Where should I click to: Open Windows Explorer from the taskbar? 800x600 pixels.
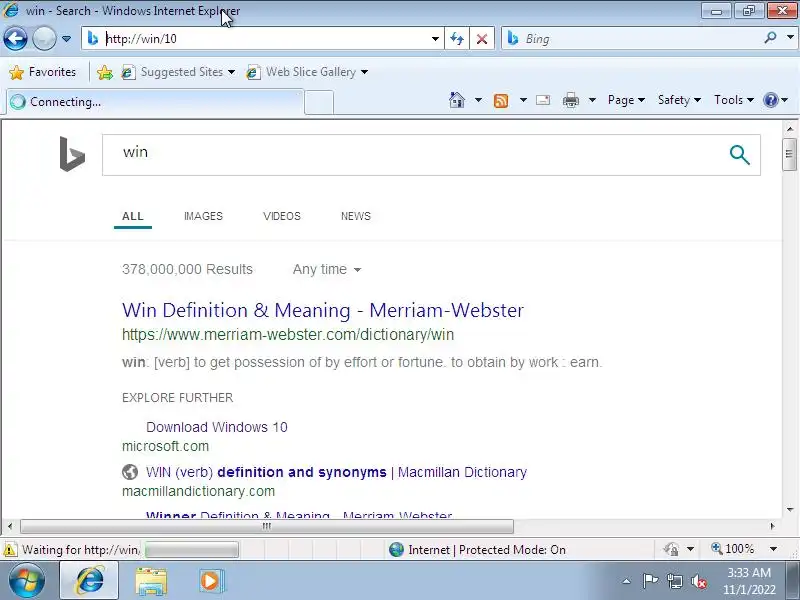click(x=151, y=581)
